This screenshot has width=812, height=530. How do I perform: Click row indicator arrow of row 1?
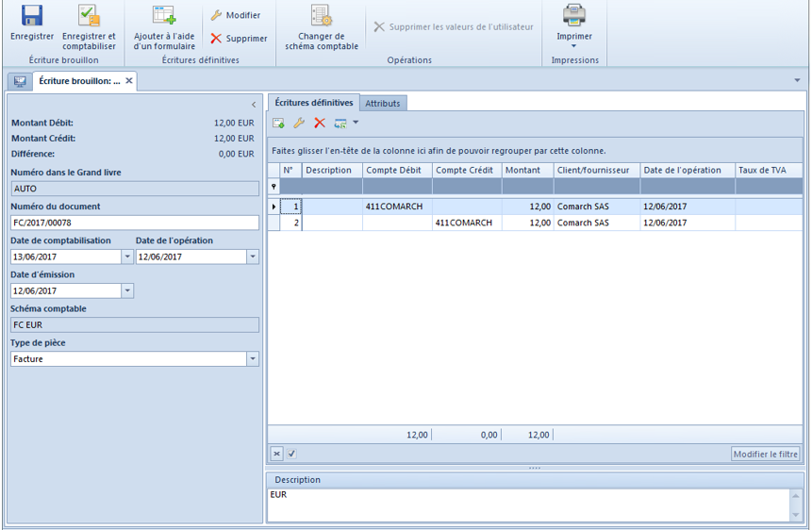point(273,207)
